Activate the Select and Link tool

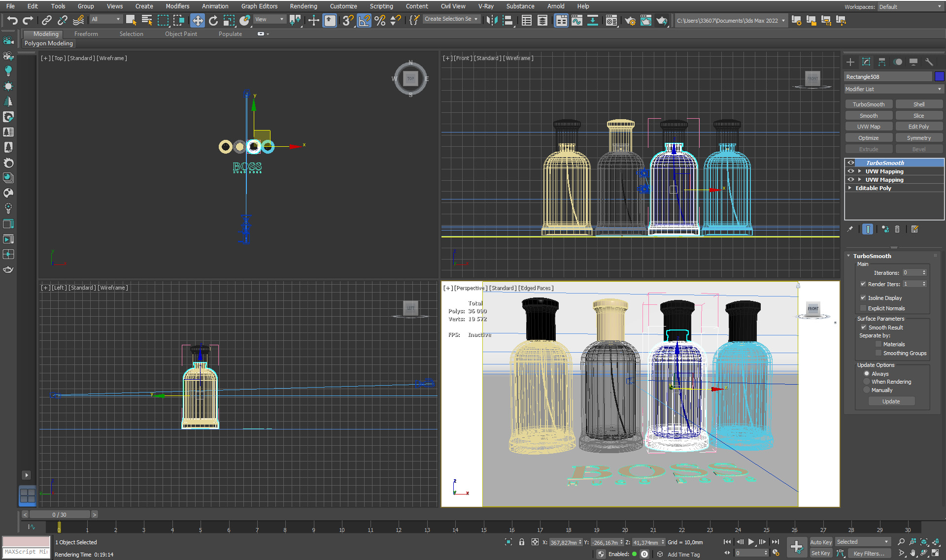[46, 20]
